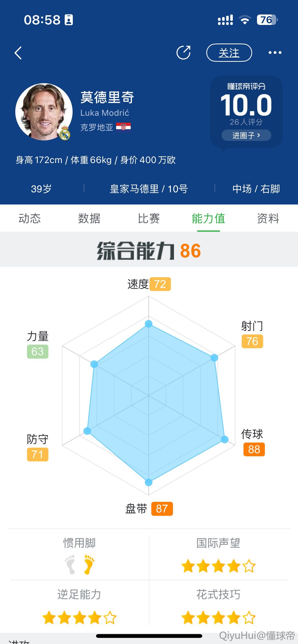Viewport: 298px width, 644px height.
Task: Open Modrić's profile photo
Action: (x=44, y=112)
